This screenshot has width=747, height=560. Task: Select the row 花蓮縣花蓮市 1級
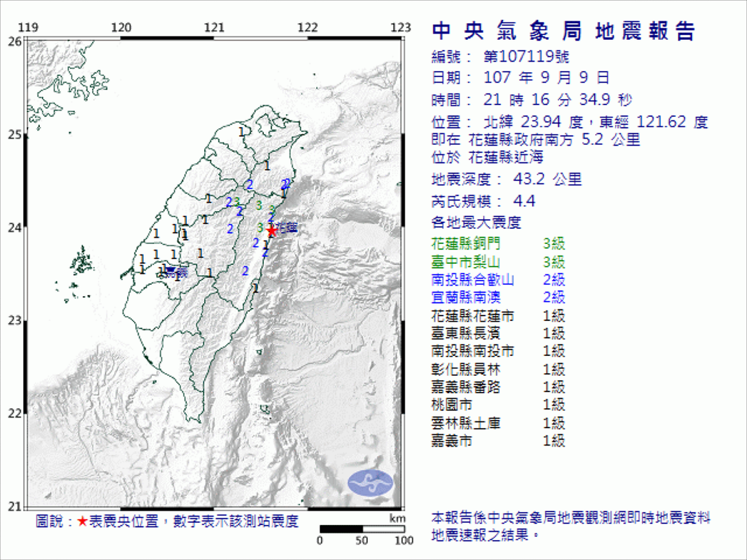click(498, 315)
